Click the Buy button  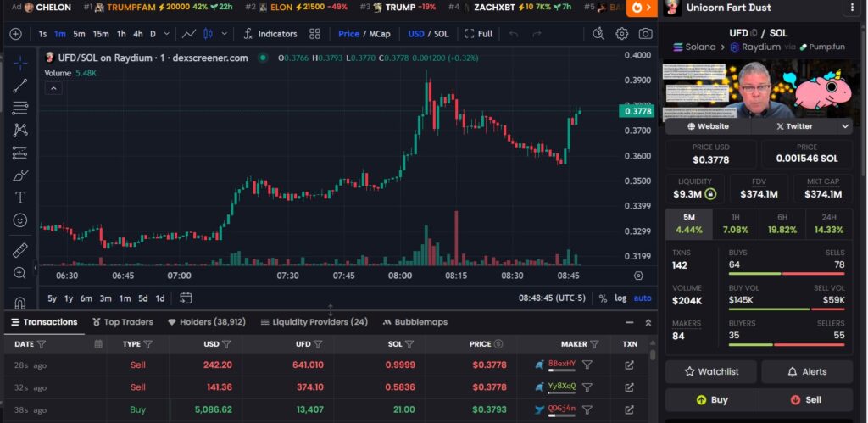[712, 400]
